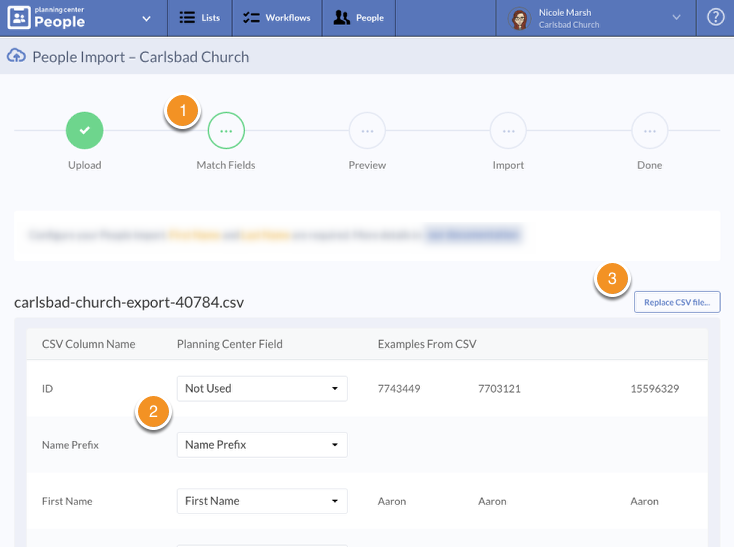
Task: Click the Done step label
Action: point(650,165)
